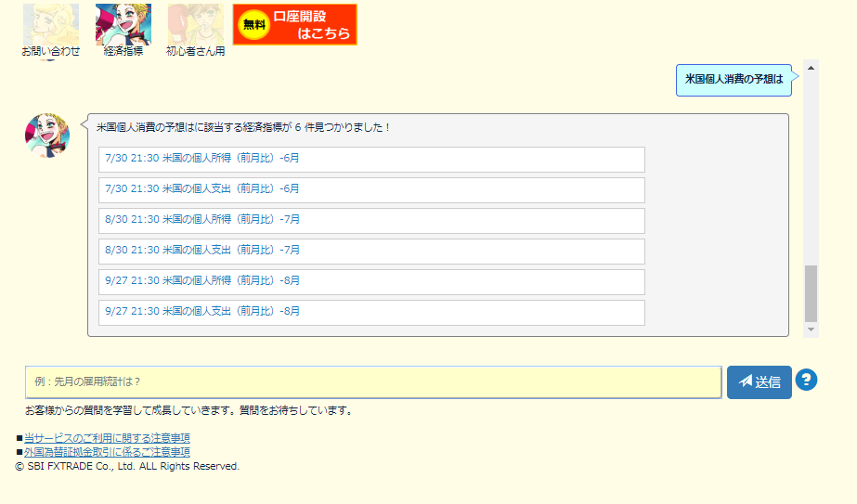Click the chat scrollbar down arrow
Screen dimensions: 857x504
(812, 330)
